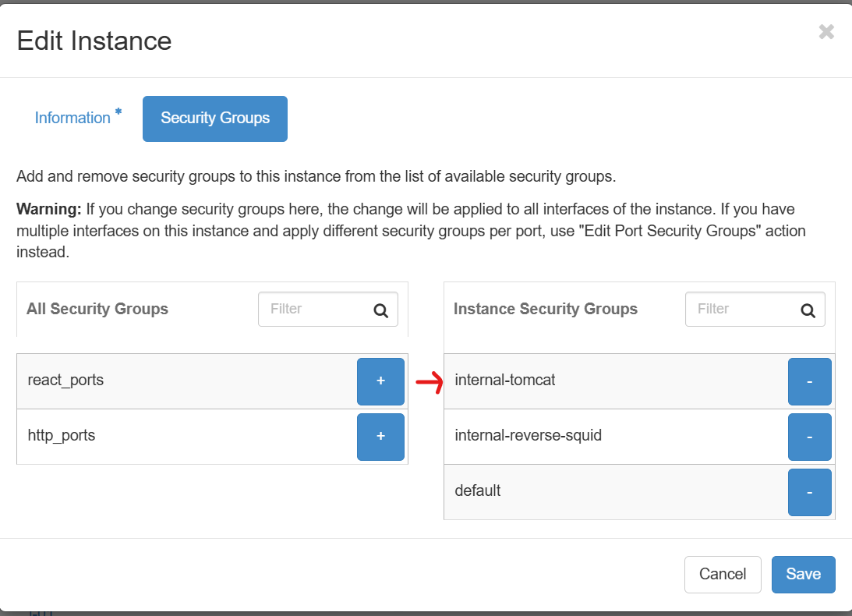Close the Edit Instance dialog
Screen dimensions: 852x616
pyautogui.click(x=826, y=31)
